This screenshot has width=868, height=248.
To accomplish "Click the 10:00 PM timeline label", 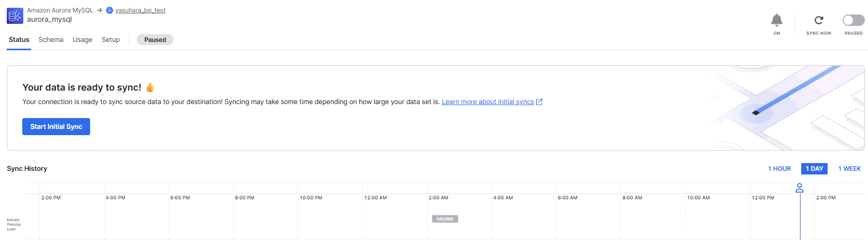I will click(311, 198).
